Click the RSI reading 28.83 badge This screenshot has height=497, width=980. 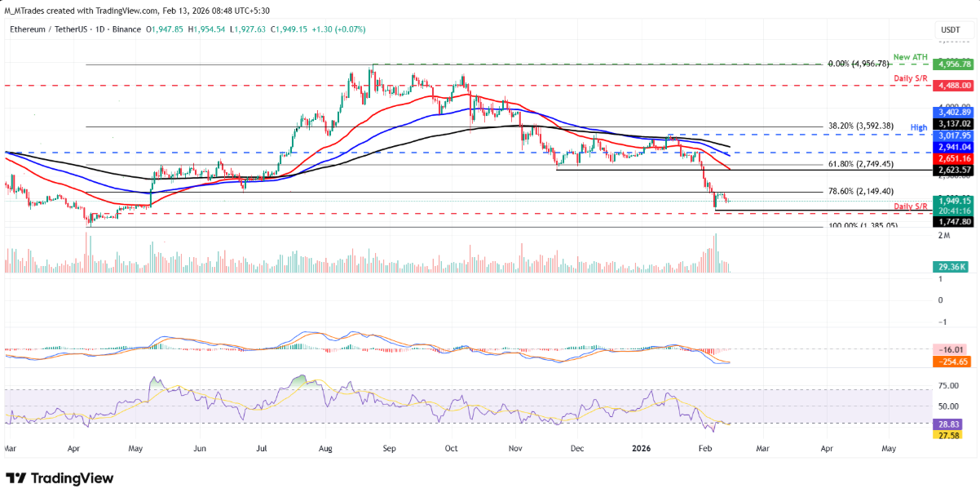coord(948,425)
